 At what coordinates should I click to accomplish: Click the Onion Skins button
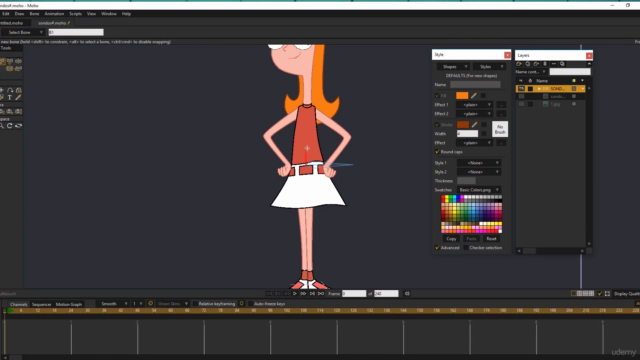pos(172,304)
